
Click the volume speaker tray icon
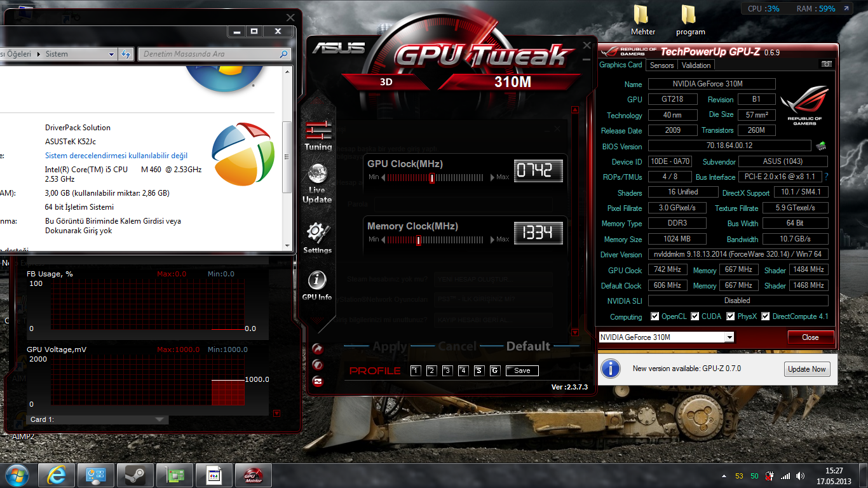(x=801, y=476)
